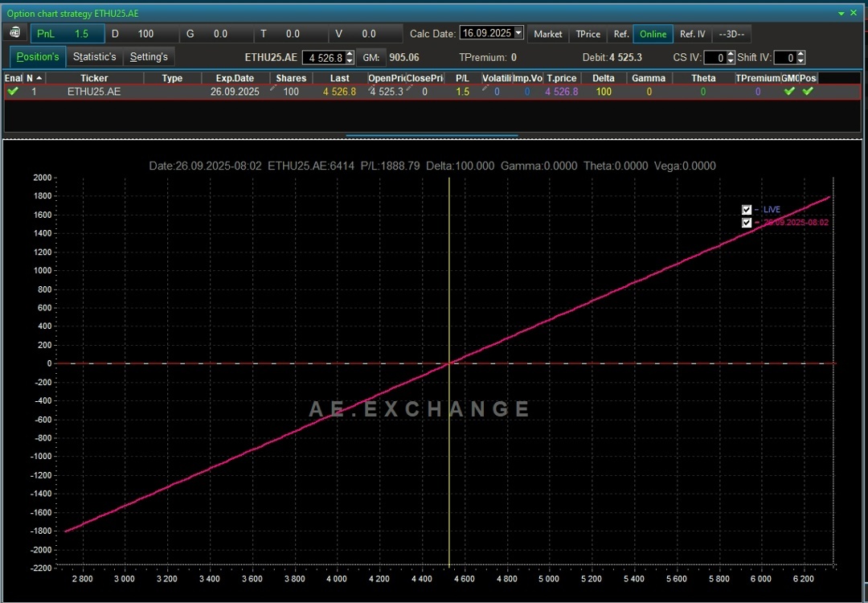Click the Exp.Date column header
The height and width of the screenshot is (603, 868).
point(235,78)
